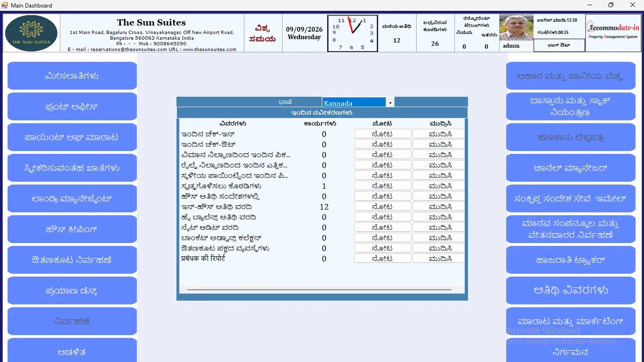The image size is (644, 362).
Task: Click ನೋಟ for ನೈಟ್ ಆಡಿಟ್ ವರದಿ row
Action: [383, 227]
